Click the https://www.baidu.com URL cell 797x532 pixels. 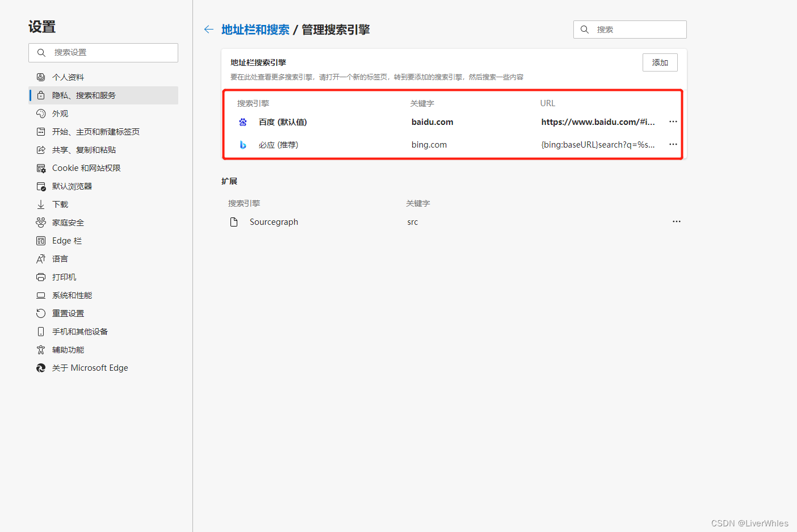(598, 122)
